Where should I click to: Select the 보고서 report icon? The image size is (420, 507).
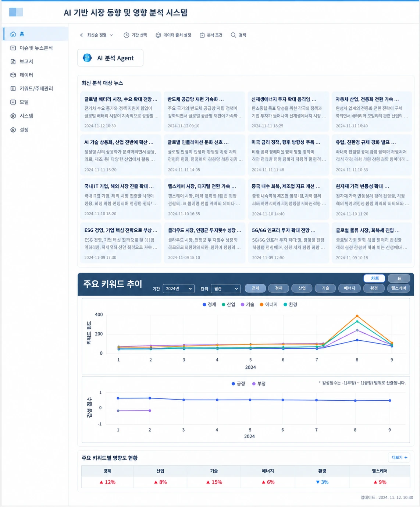tap(13, 61)
